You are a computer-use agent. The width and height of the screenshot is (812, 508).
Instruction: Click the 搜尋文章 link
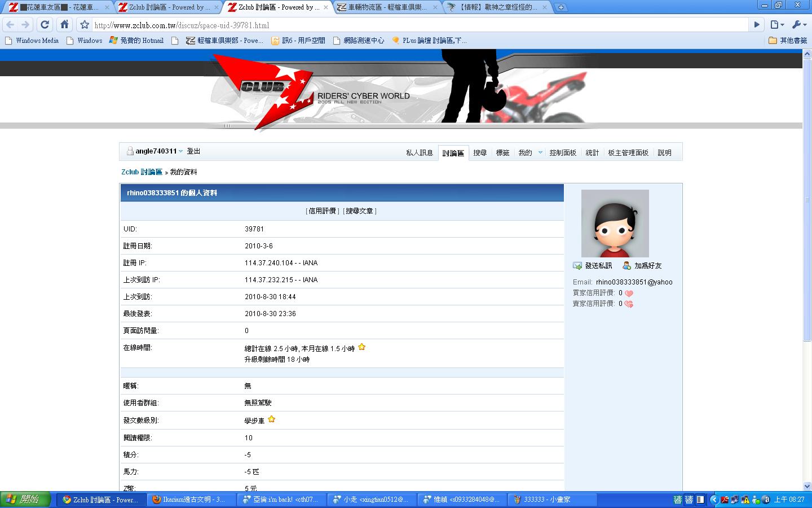(360, 211)
